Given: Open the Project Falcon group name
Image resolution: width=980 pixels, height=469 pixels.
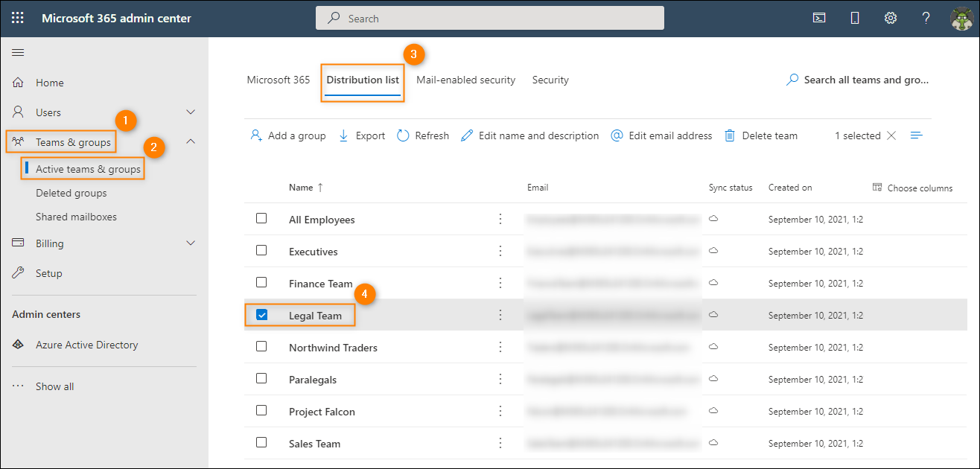Looking at the screenshot, I should point(322,412).
